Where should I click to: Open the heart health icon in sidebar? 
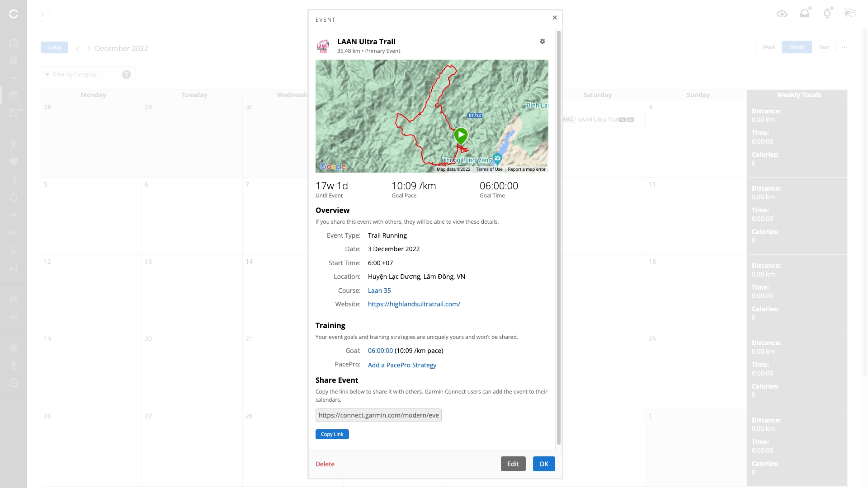[14, 162]
